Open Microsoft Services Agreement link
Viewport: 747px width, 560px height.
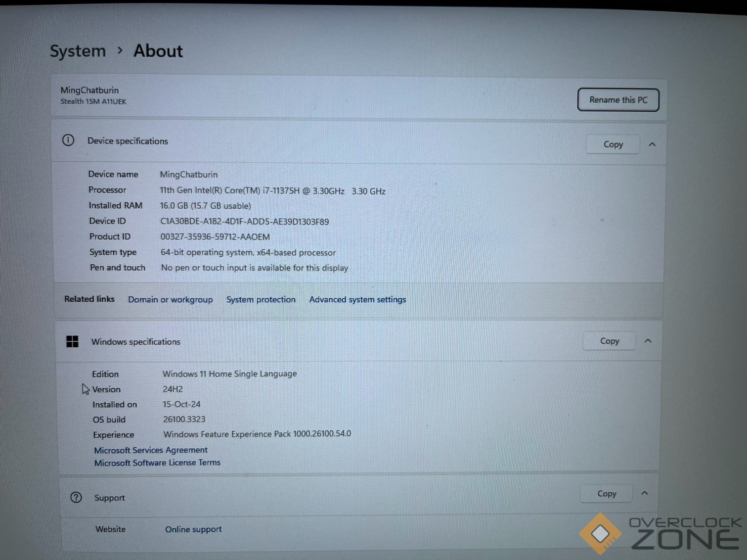point(151,450)
